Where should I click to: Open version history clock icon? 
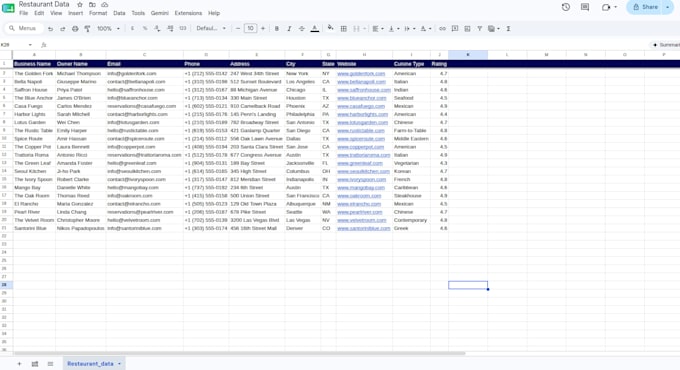pos(566,7)
